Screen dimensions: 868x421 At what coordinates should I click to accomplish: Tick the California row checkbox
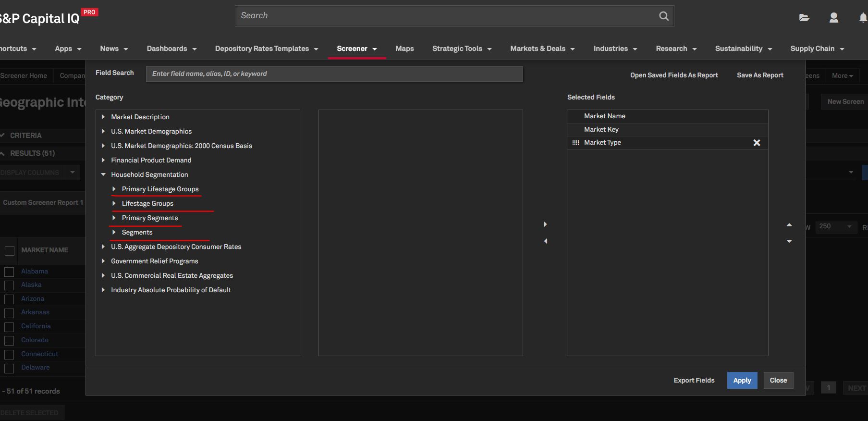[9, 327]
